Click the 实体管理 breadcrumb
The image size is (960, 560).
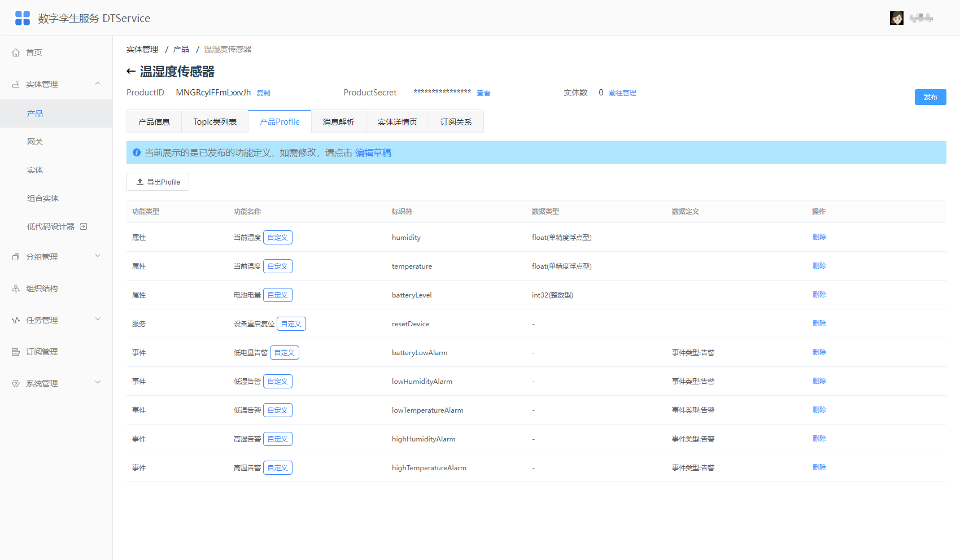[x=142, y=49]
